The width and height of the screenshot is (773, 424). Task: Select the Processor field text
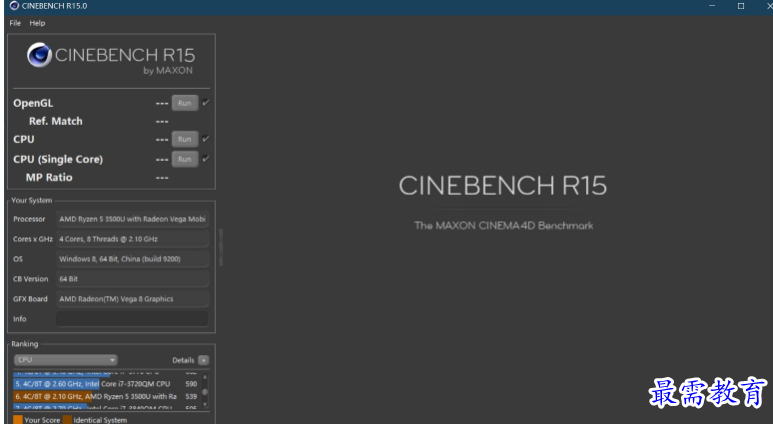click(x=132, y=219)
